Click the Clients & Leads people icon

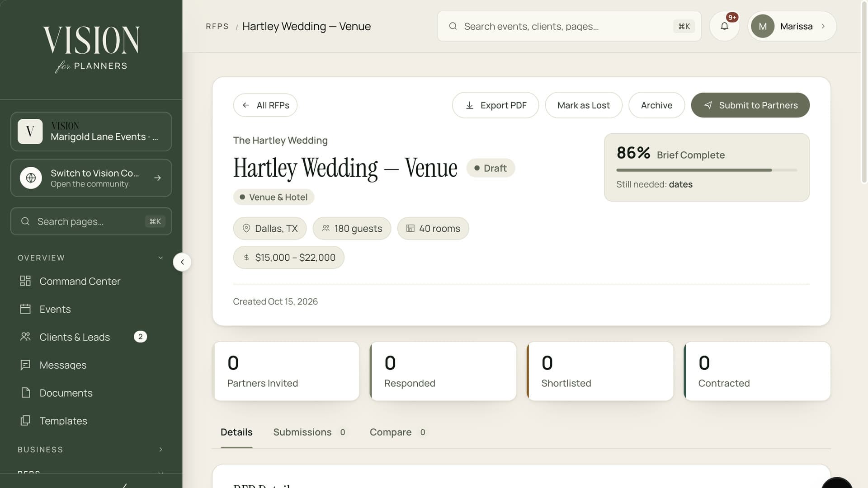pos(25,337)
